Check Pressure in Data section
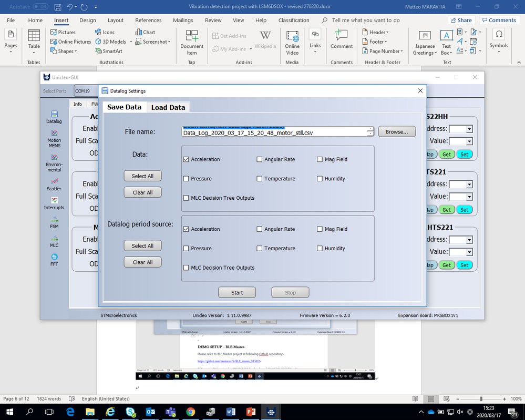Viewport: 525px width, 420px height. (x=186, y=179)
